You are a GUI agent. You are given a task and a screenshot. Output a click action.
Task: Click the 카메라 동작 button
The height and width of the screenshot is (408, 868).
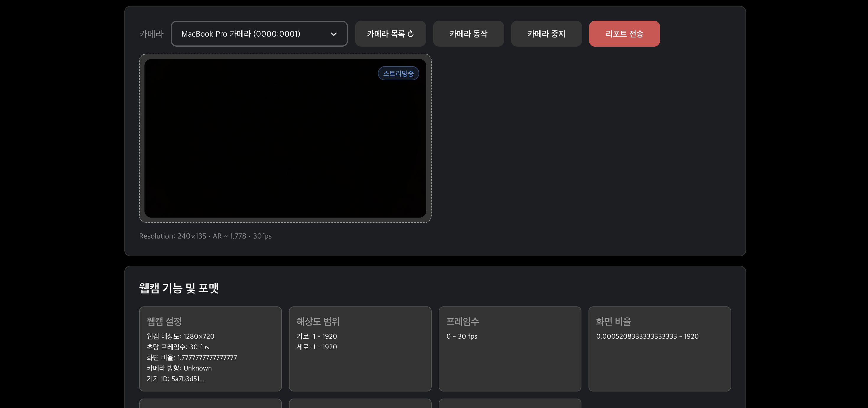click(468, 34)
